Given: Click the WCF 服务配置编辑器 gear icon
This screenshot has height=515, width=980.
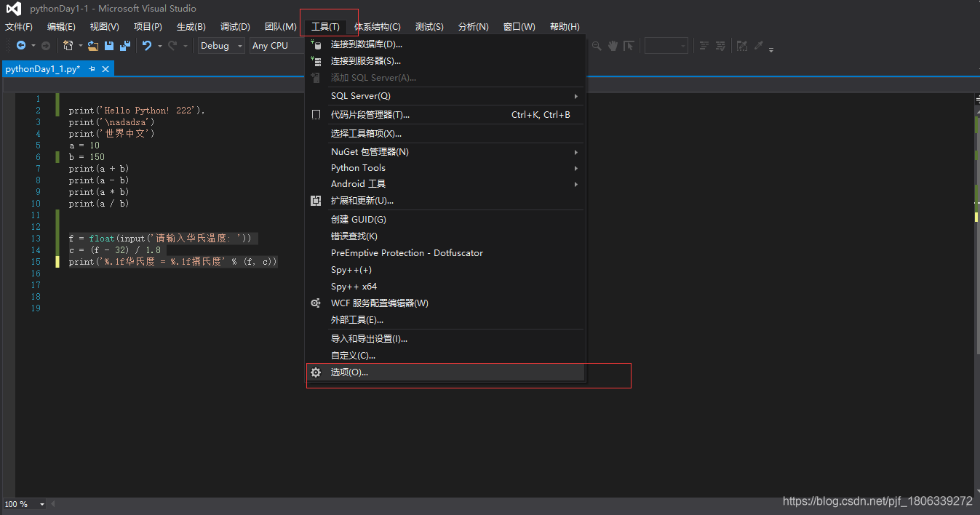Looking at the screenshot, I should [x=316, y=303].
